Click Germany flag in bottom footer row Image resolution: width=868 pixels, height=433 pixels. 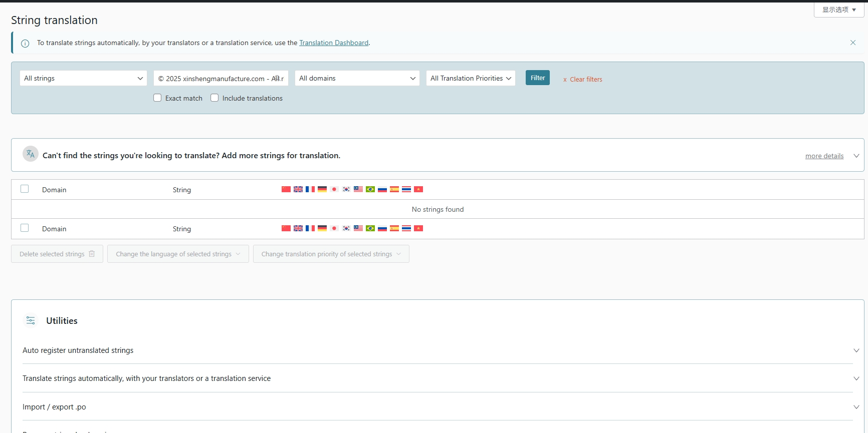(322, 228)
